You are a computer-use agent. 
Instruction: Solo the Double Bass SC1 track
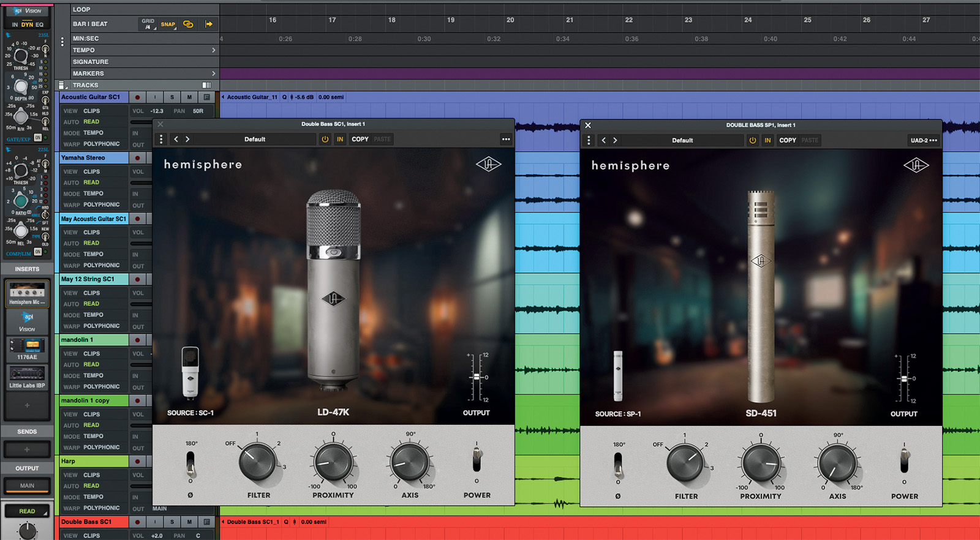[x=172, y=522]
